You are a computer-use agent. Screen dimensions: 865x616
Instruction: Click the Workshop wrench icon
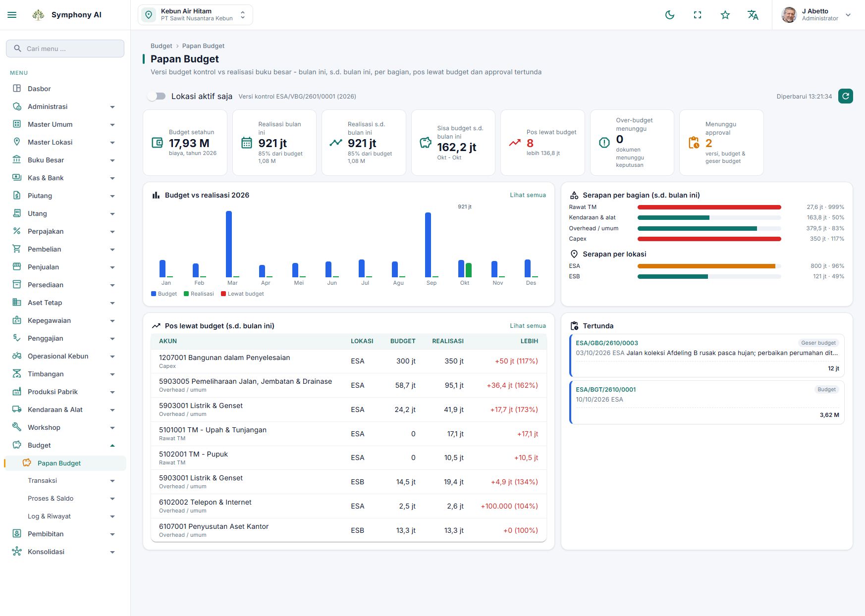(17, 427)
